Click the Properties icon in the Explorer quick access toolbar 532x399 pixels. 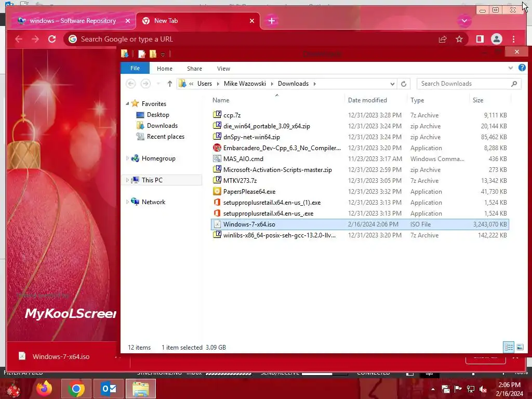tap(142, 54)
